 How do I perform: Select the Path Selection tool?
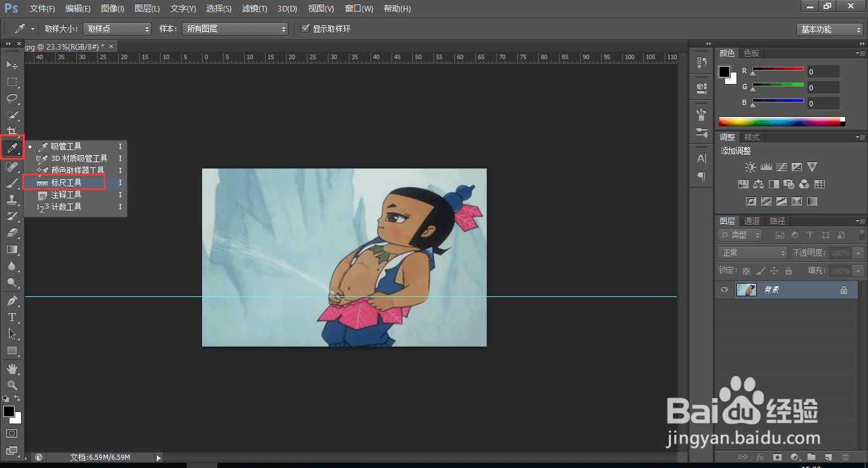12,333
